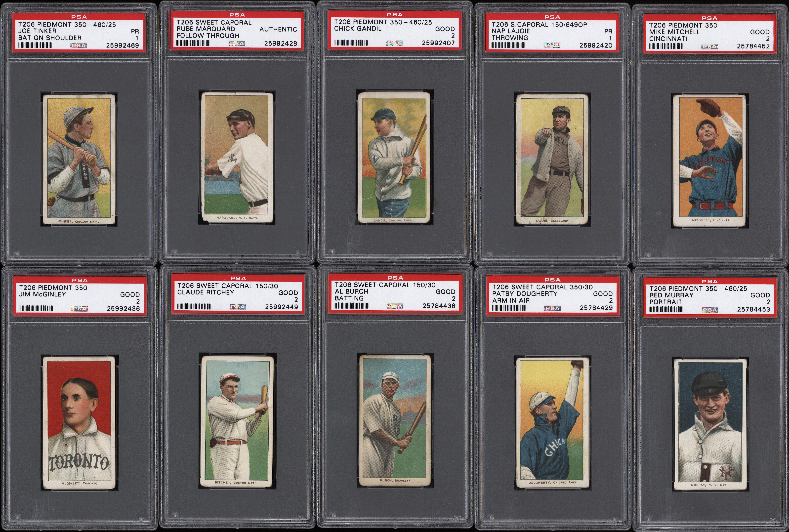
Task: Click the text 'T206 S.CAPORAL 150/649OP'
Action: pyautogui.click(x=539, y=24)
